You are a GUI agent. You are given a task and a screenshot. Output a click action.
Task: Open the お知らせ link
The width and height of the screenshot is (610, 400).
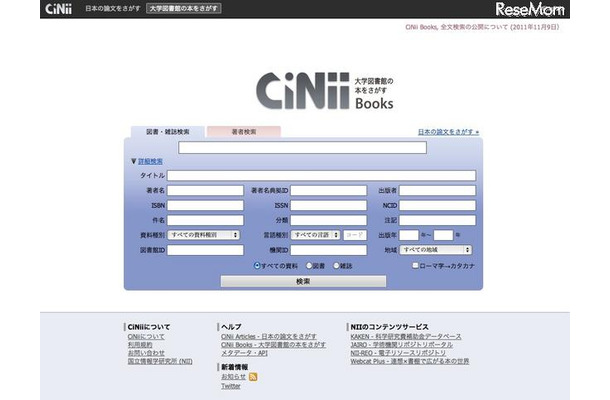pos(233,377)
